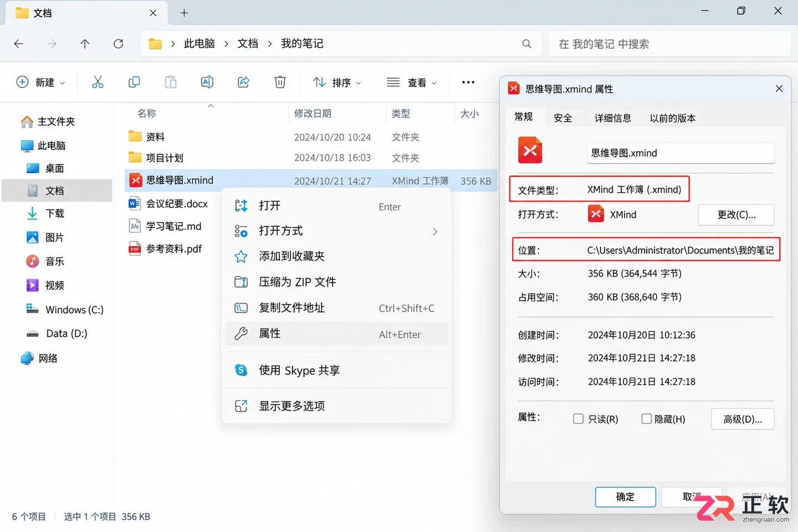Click the 更改(C)... button
Screen dimensions: 798x532
coord(736,214)
